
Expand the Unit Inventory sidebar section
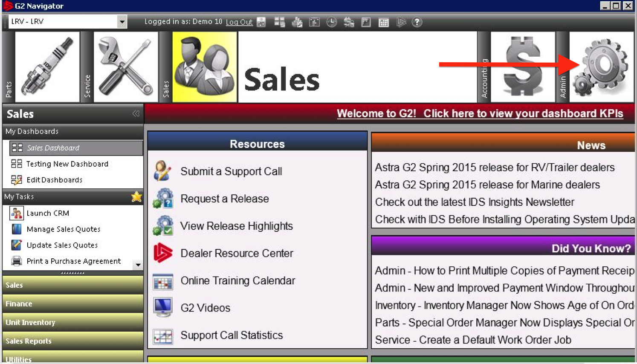click(72, 322)
